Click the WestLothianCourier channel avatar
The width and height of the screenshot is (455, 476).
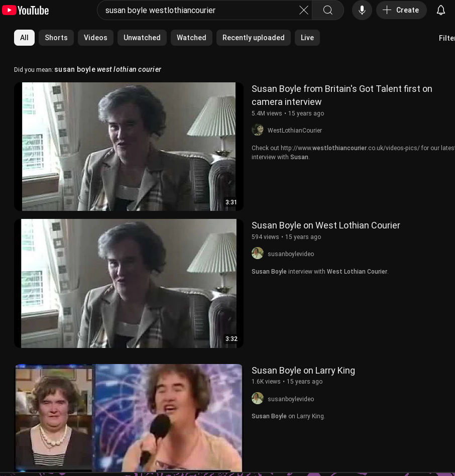258,130
